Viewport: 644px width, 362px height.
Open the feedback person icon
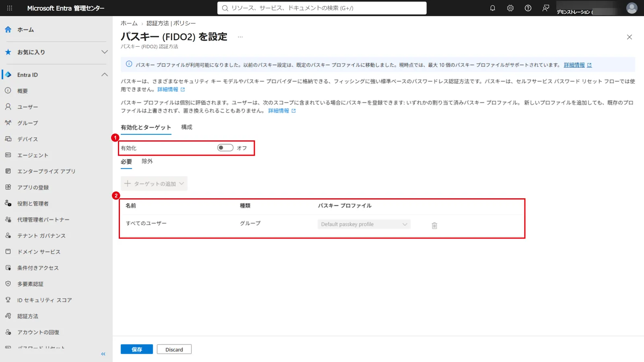[546, 8]
